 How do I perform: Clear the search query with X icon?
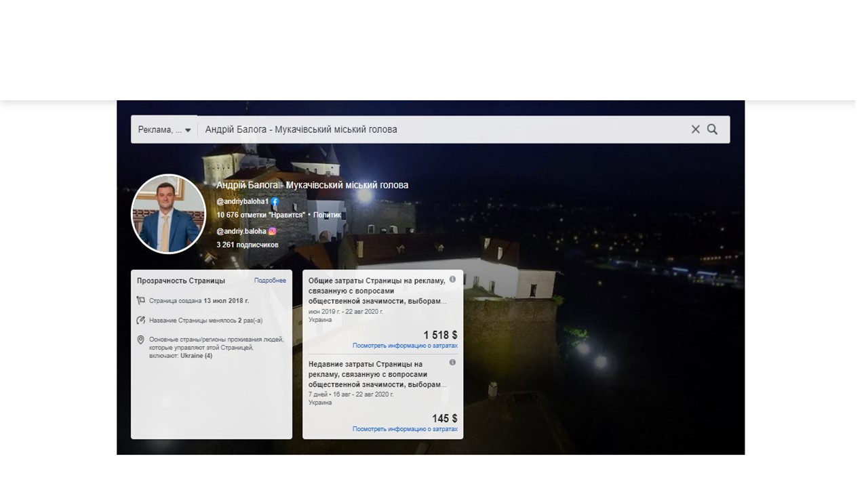click(695, 129)
